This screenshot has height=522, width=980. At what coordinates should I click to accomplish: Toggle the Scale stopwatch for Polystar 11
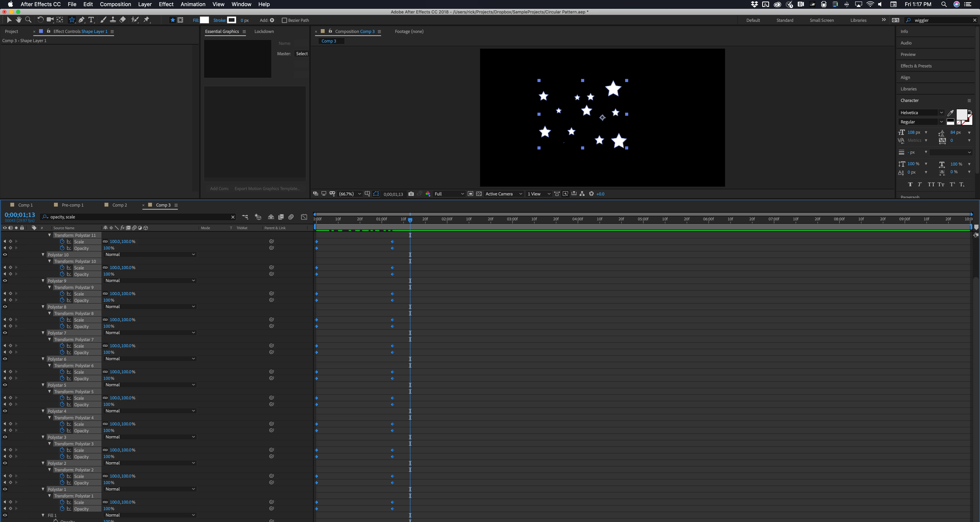62,241
